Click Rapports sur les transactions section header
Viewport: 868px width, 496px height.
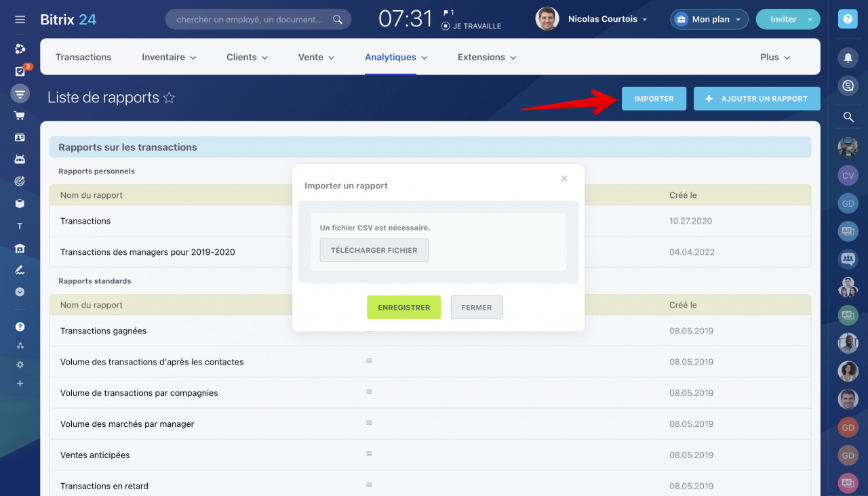[x=430, y=147]
